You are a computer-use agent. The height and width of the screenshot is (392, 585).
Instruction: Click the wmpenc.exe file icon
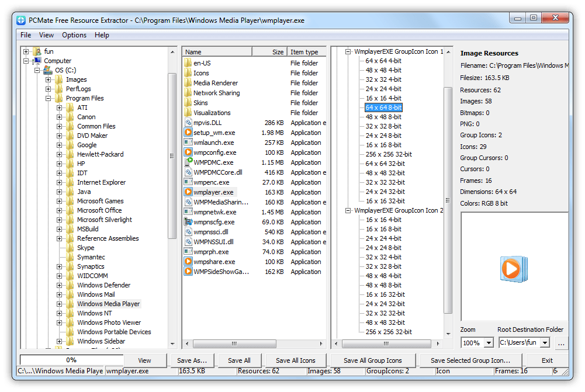[x=188, y=182]
